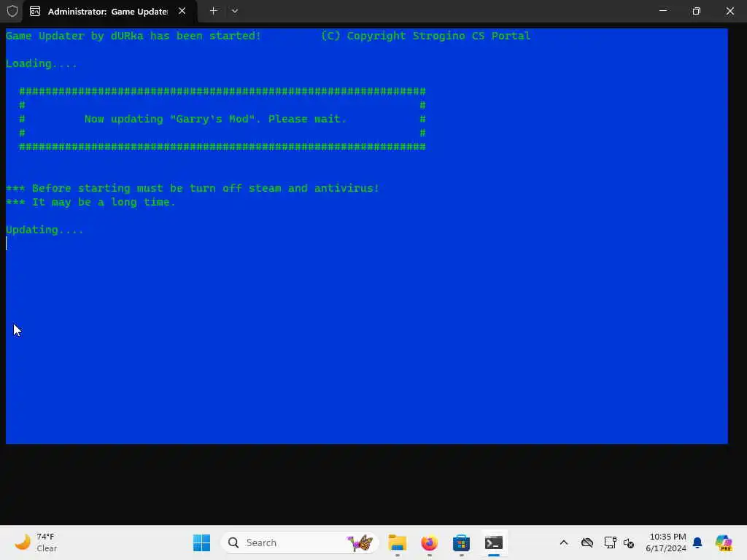
Task: Click the 'Now updating "Garry's Mod"' line
Action: click(215, 119)
